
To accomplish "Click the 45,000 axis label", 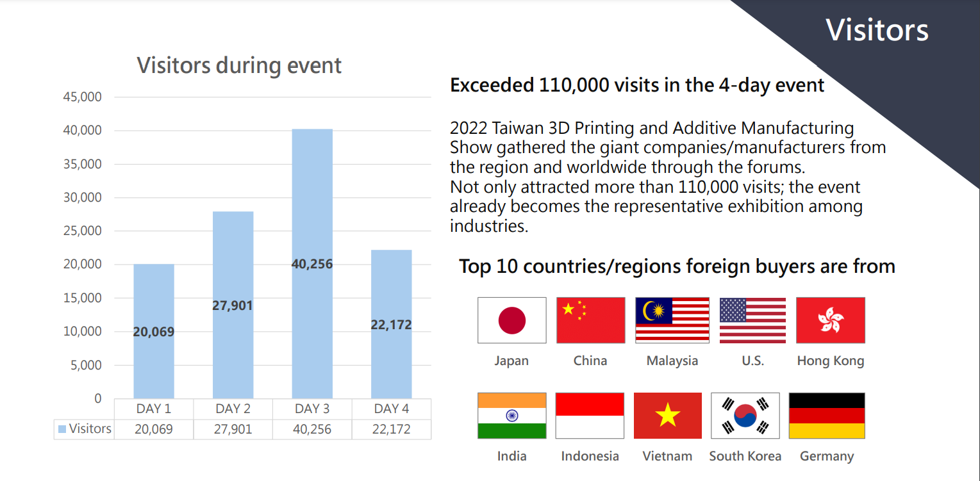I will [x=82, y=97].
